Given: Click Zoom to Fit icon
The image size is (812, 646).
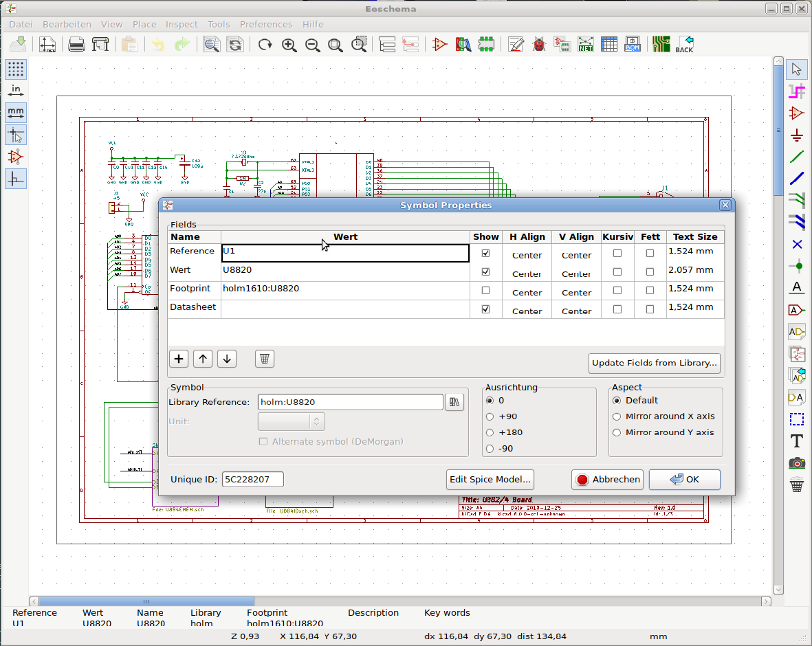Looking at the screenshot, I should pos(336,45).
